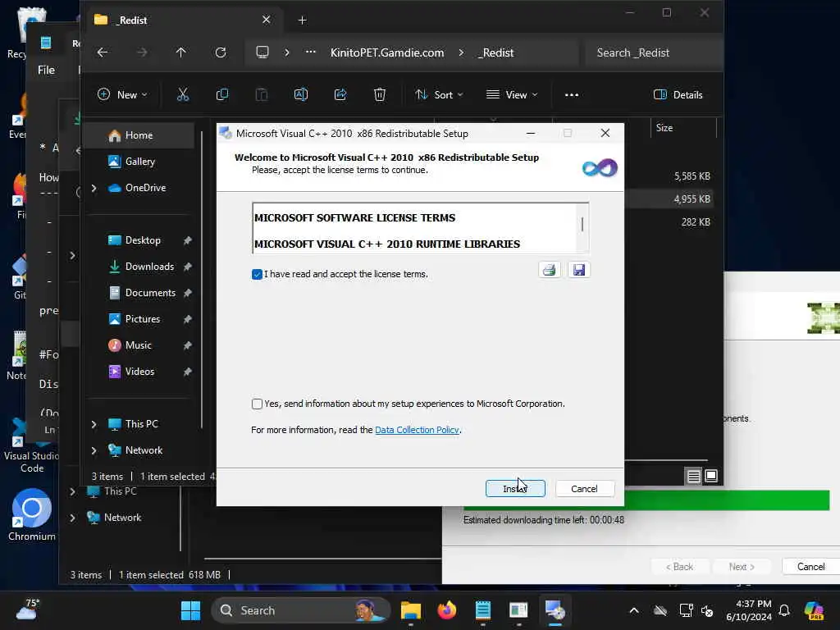
Task: Go up one folder with up arrow
Action: click(181, 52)
